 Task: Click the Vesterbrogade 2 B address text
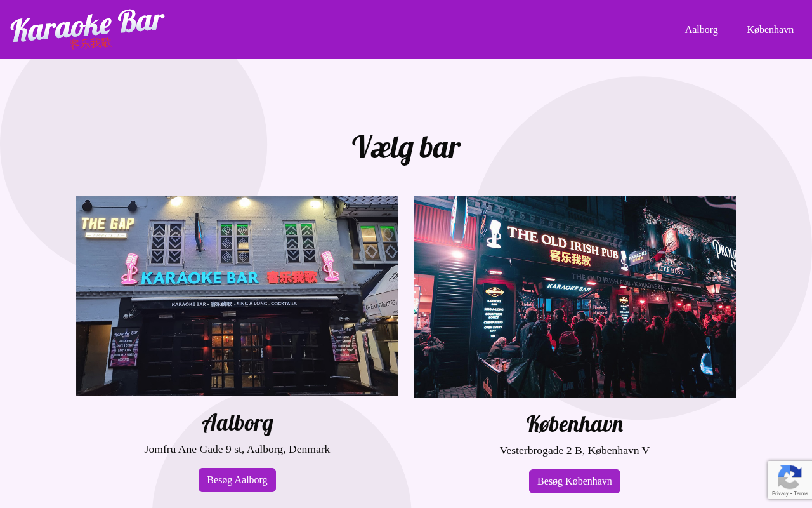click(575, 450)
